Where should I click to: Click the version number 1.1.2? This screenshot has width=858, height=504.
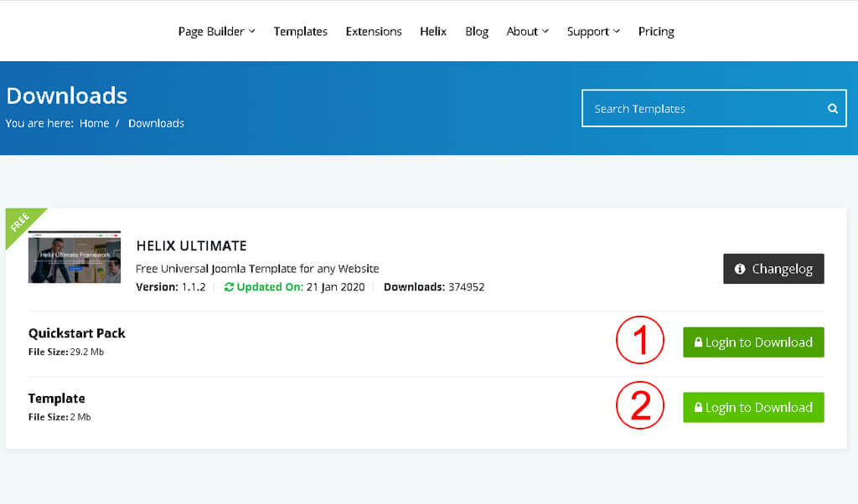tap(194, 287)
